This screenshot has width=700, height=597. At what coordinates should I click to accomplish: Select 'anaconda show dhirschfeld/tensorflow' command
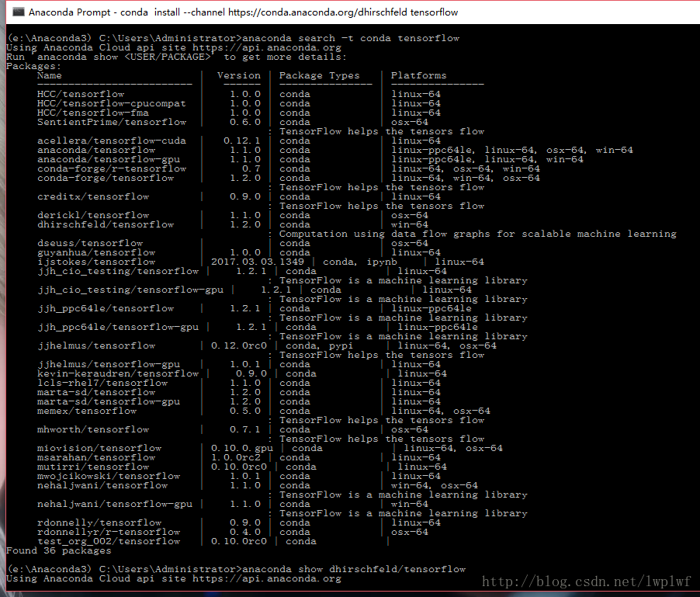(354, 569)
